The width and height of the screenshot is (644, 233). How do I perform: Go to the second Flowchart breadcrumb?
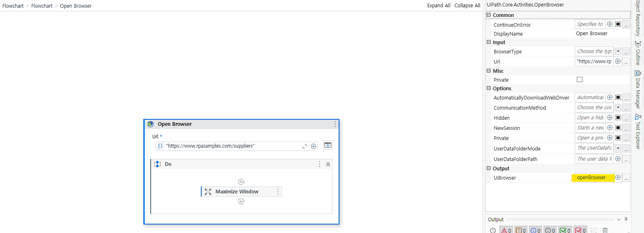tap(42, 6)
